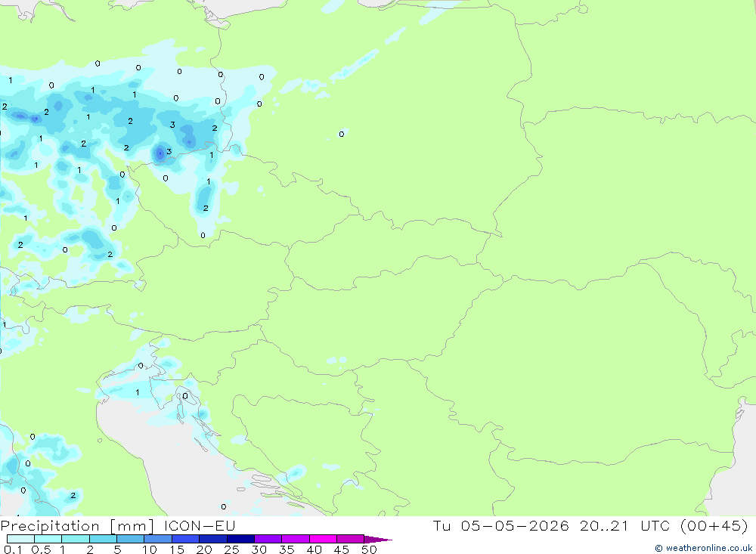Viewport: 756px width, 554px height.
Task: Click the 30–35 mm purple legend swatch
Action: tap(268, 539)
